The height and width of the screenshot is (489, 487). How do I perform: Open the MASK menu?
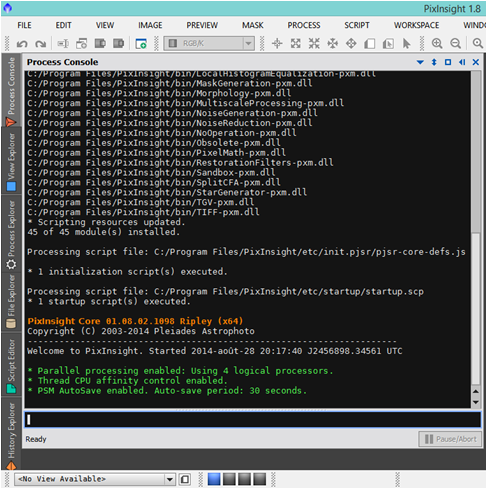253,25
